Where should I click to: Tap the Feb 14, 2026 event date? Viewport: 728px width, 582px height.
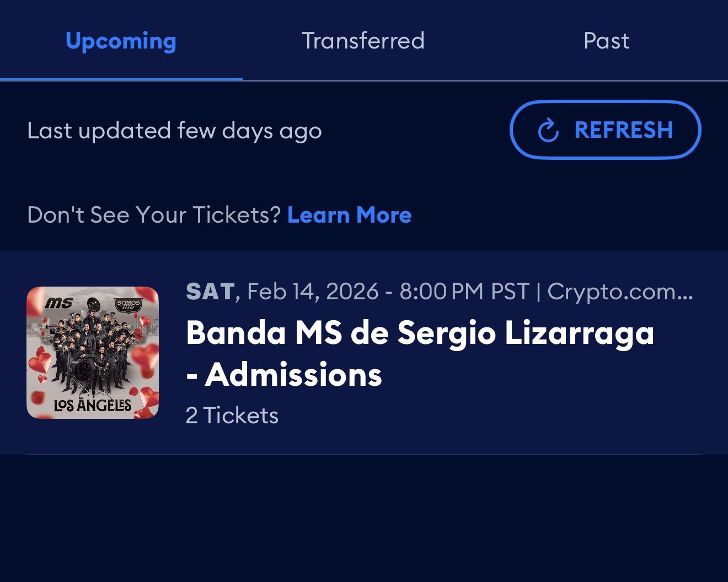pos(313,292)
